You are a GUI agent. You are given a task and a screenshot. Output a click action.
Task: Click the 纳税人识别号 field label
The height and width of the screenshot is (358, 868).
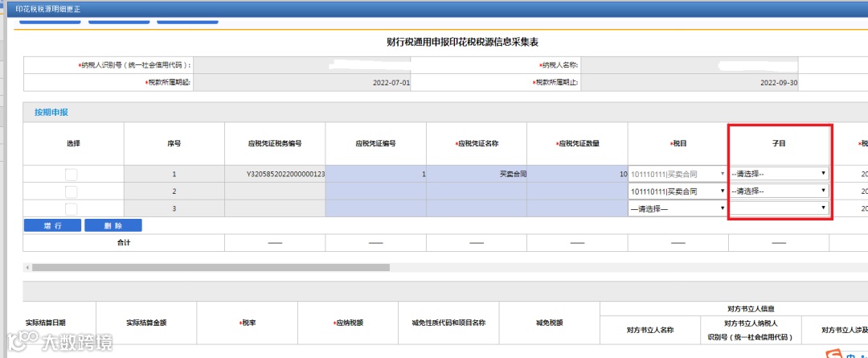tap(135, 65)
